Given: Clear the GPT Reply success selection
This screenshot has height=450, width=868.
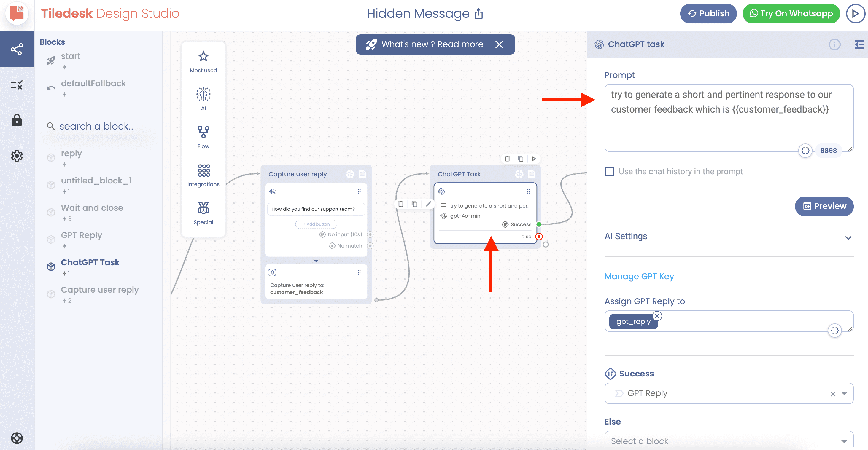Looking at the screenshot, I should [833, 394].
